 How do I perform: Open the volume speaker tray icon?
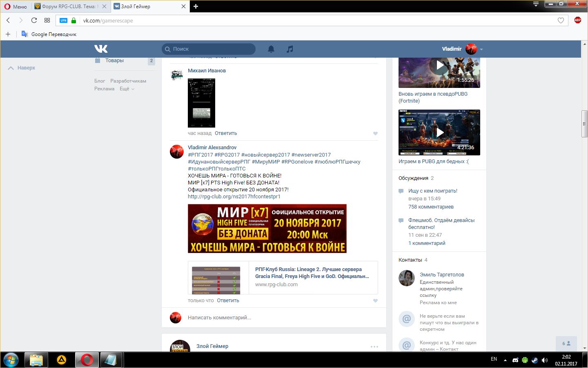544,360
